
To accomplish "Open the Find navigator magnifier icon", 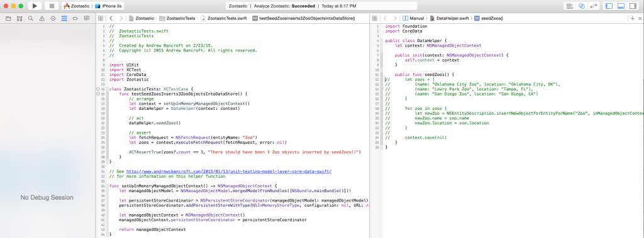I will [x=30, y=18].
